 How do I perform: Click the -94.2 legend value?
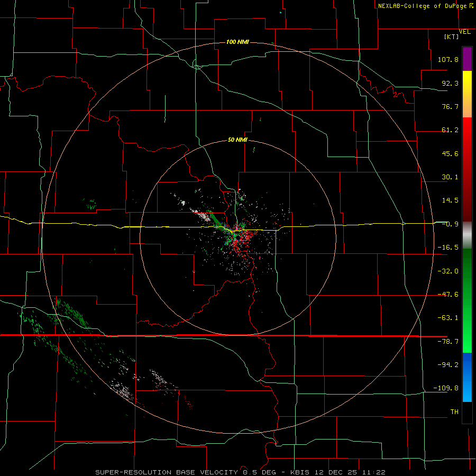(x=448, y=365)
